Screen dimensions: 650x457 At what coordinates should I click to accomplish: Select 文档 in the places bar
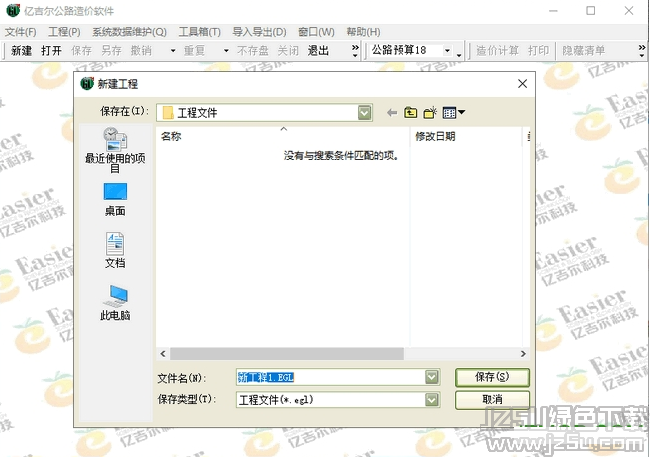115,250
